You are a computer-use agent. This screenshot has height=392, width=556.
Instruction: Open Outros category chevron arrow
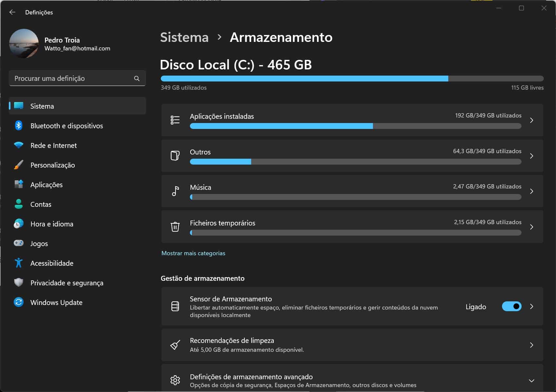coord(531,156)
